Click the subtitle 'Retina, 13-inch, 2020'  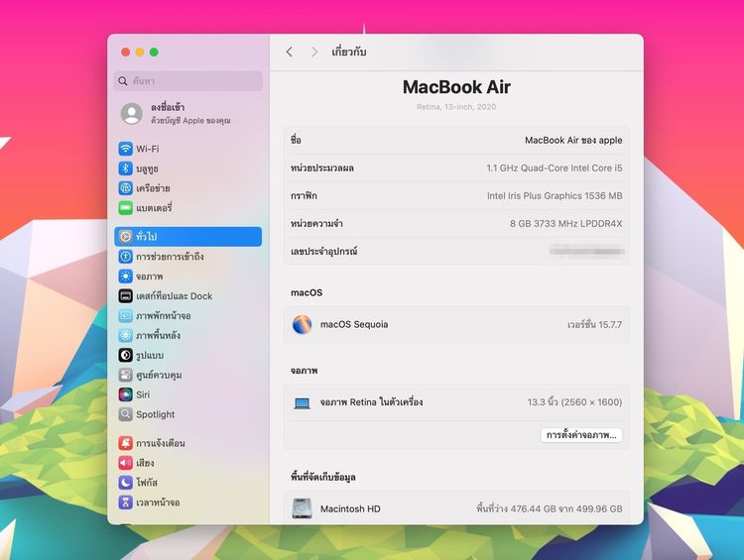pyautogui.click(x=456, y=107)
